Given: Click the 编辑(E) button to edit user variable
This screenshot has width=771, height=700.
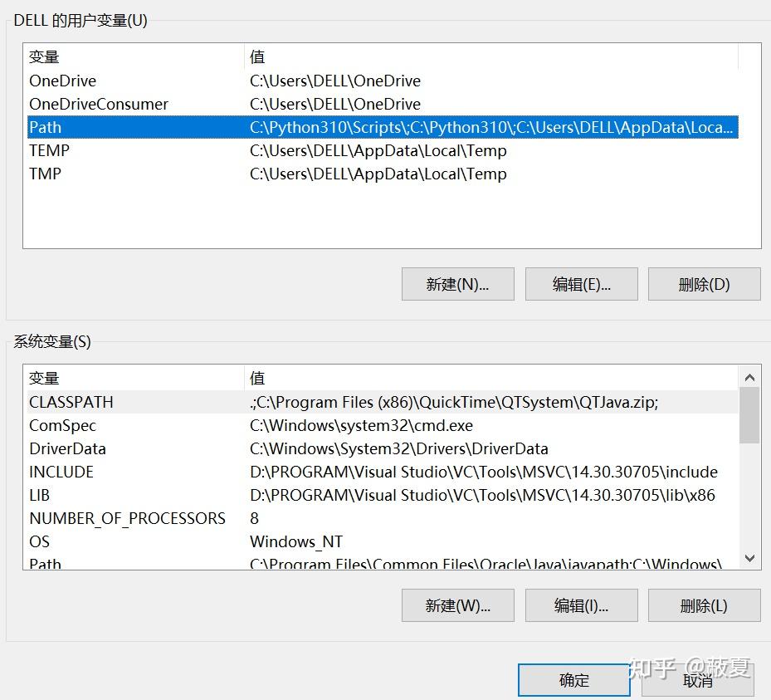Looking at the screenshot, I should (581, 283).
